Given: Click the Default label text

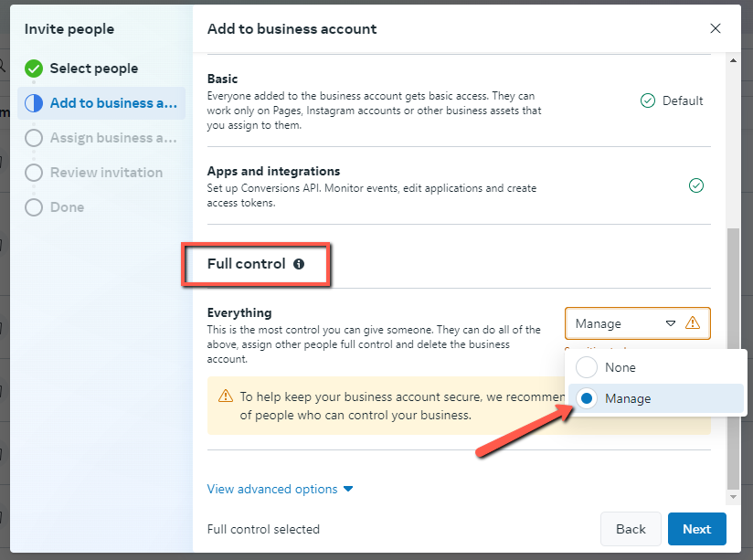Looking at the screenshot, I should coord(683,100).
